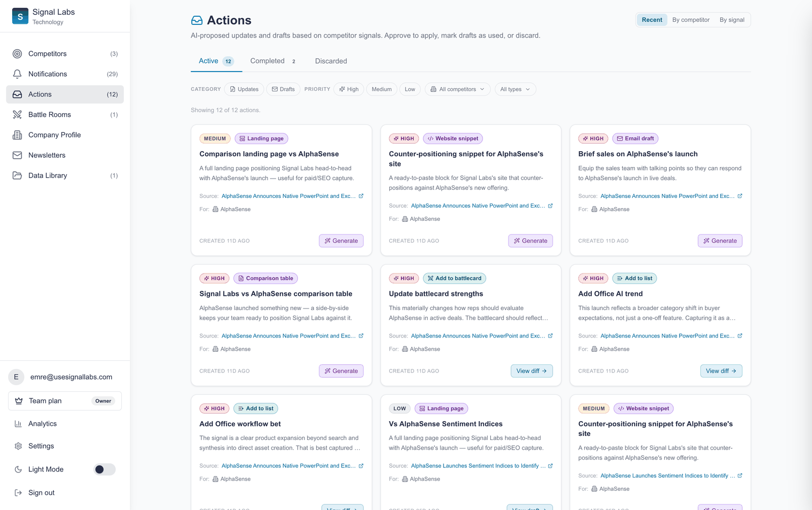Open the Data Library folder
The image size is (812, 510).
click(x=65, y=176)
